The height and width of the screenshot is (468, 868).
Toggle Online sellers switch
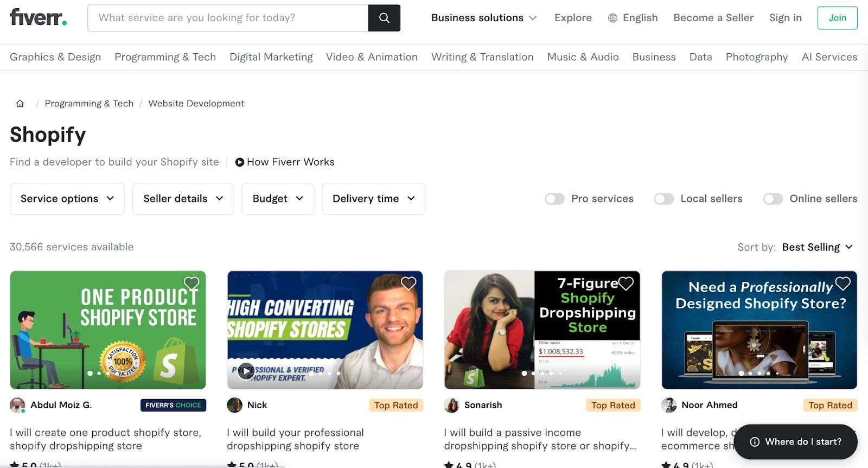point(773,199)
